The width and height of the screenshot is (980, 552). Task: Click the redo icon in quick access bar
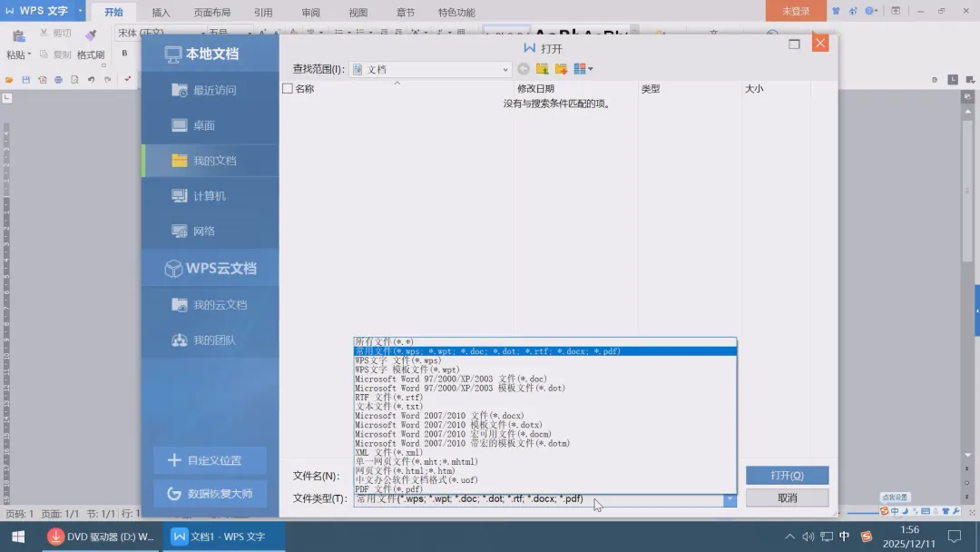pyautogui.click(x=107, y=79)
